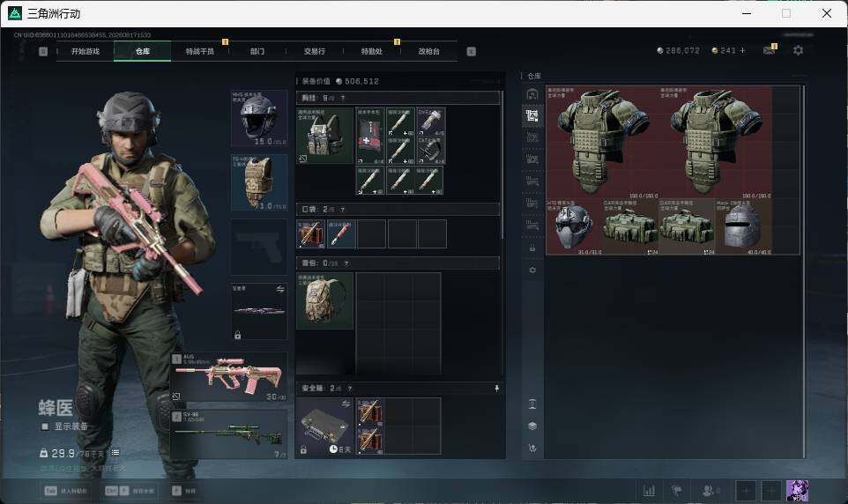The image size is (848, 504).
Task: Switch to the 特战干员 tab
Action: tap(200, 51)
